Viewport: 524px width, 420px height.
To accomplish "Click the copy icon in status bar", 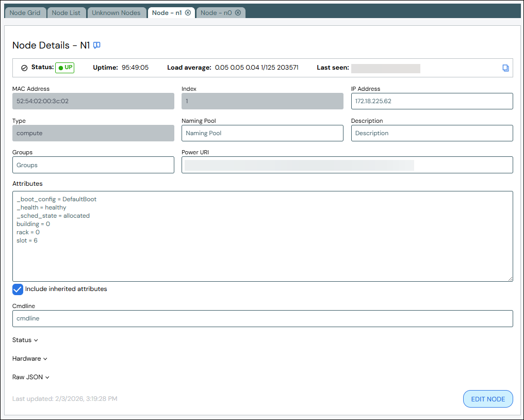I will coord(505,68).
